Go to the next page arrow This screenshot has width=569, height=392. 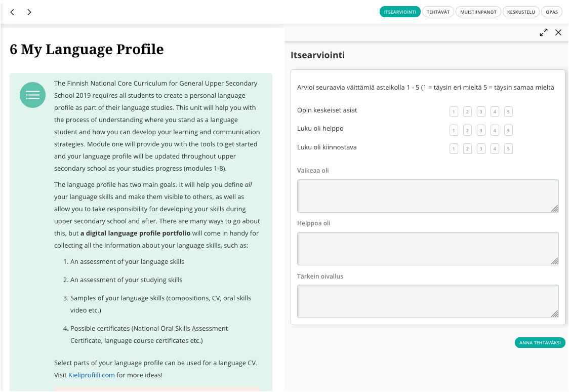pos(29,12)
